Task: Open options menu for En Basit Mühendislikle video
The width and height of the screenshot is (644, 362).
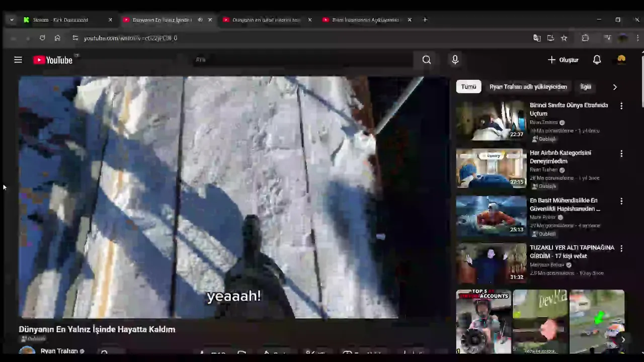Action: click(621, 201)
